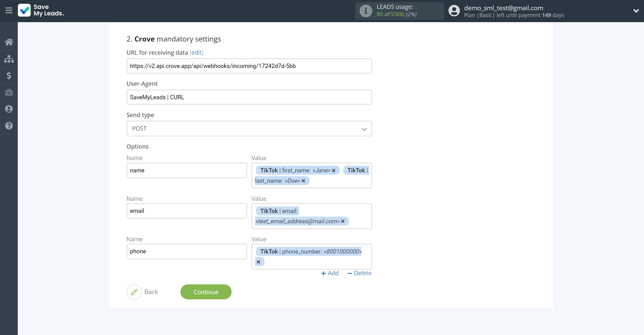
Task: Click the Back link
Action: [x=151, y=292]
